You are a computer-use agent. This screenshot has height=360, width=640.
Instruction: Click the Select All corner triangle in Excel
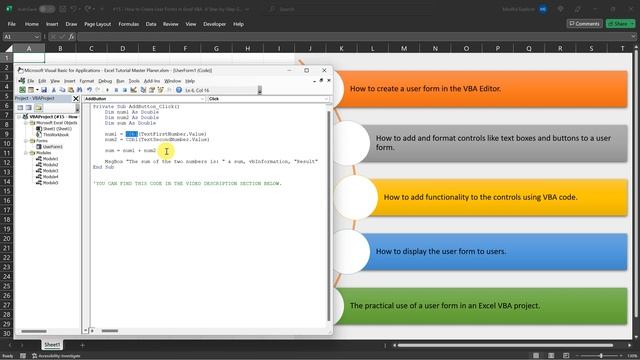(8, 49)
